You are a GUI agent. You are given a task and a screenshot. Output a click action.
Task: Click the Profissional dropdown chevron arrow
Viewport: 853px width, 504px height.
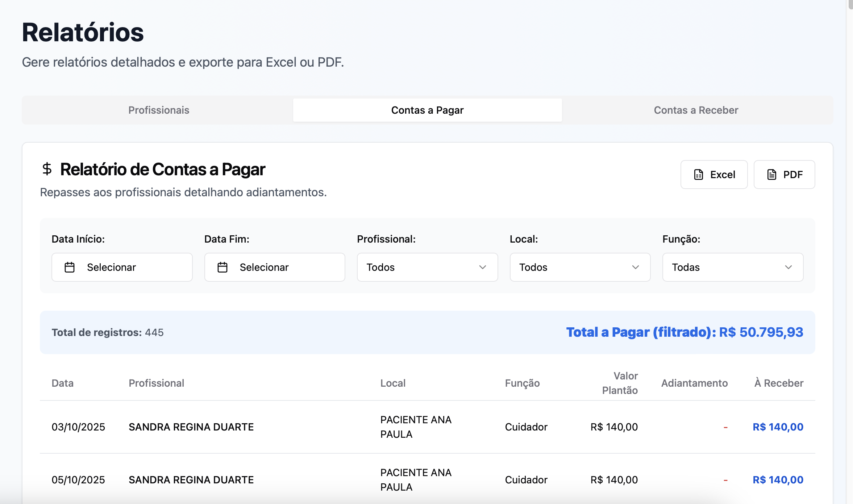click(482, 267)
